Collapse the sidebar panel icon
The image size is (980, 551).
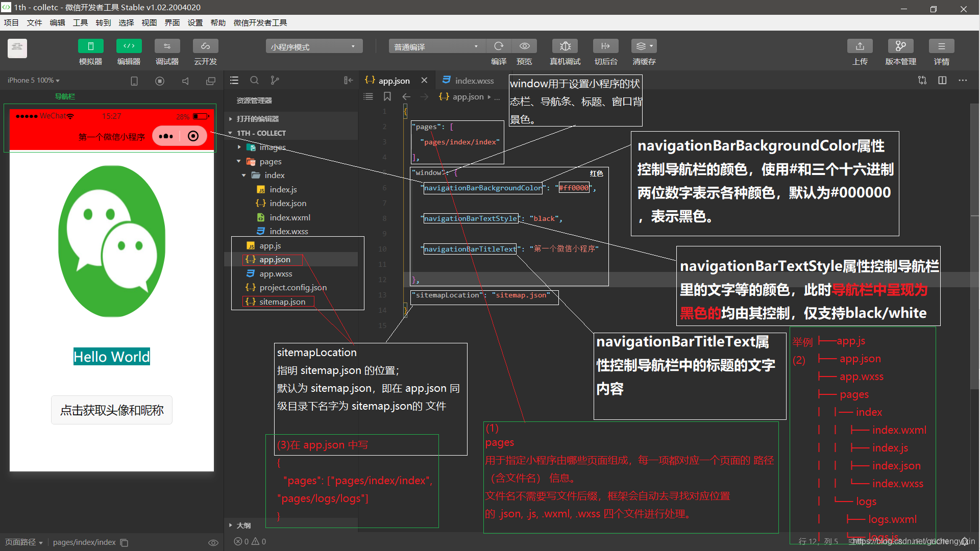coord(349,81)
